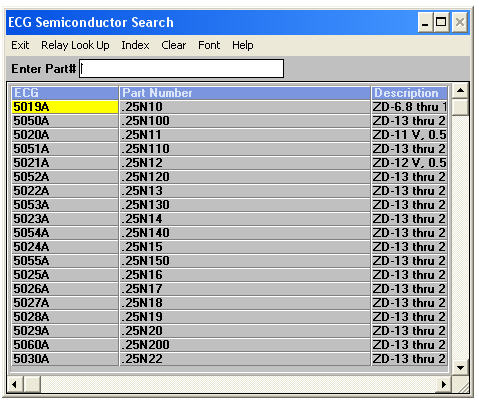Click the horizontal scrollbar right arrow

tap(443, 384)
